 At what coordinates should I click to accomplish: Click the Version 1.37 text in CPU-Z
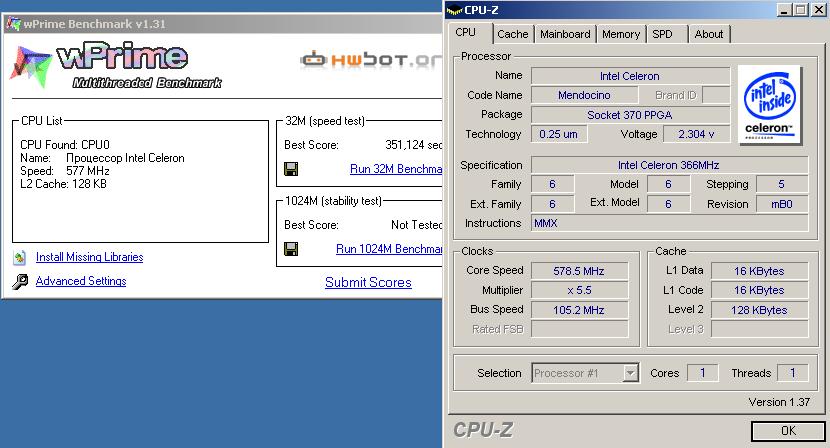779,402
